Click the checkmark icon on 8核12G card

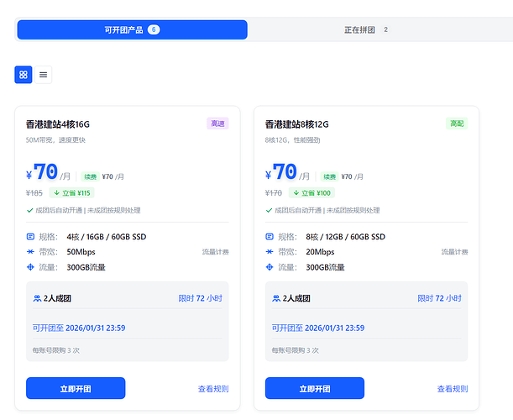[269, 210]
